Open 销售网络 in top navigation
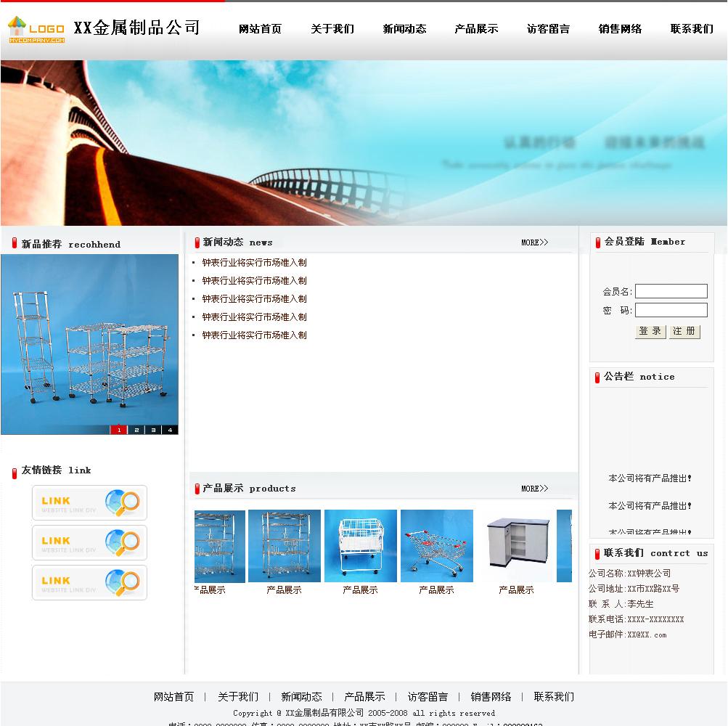Viewport: 728px width, 726px height. tap(620, 29)
